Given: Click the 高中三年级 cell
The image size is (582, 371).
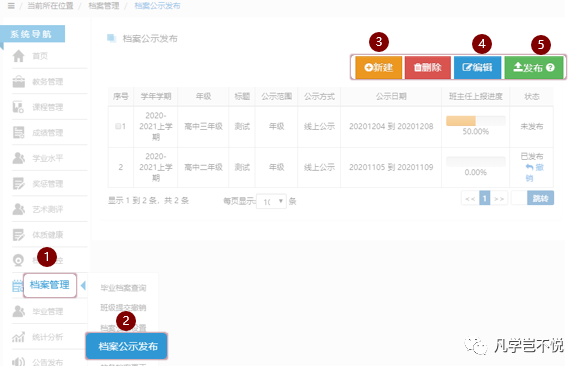Looking at the screenshot, I should 203,127.
